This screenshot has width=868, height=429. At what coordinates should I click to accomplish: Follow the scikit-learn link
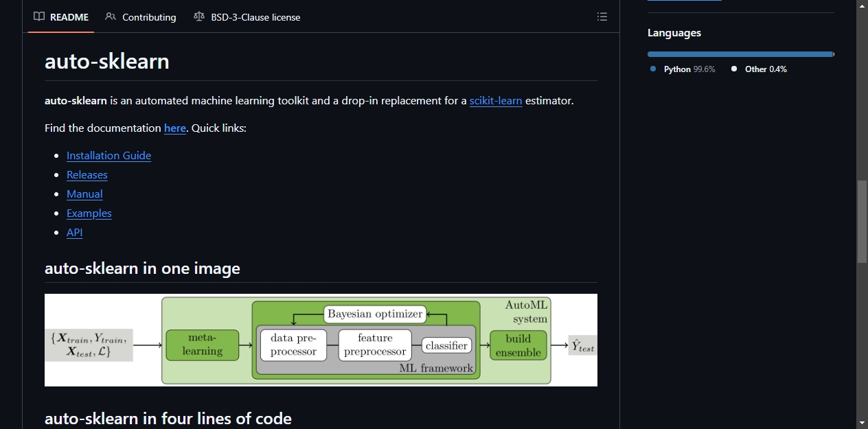[x=496, y=100]
